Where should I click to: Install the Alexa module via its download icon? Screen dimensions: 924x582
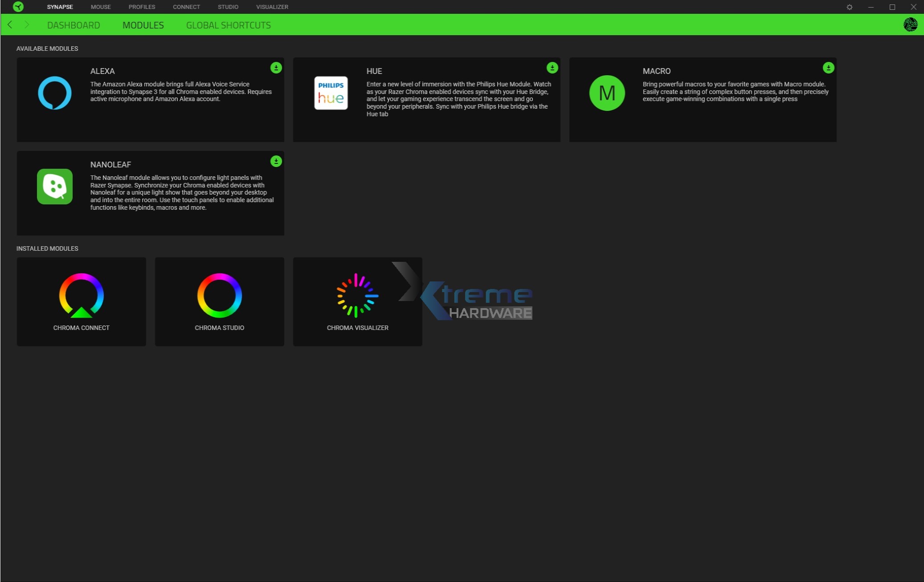pyautogui.click(x=275, y=68)
